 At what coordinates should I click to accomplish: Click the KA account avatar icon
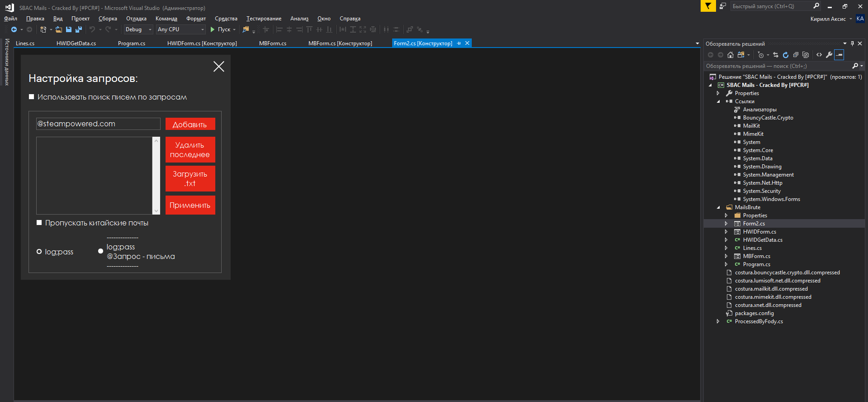[860, 19]
